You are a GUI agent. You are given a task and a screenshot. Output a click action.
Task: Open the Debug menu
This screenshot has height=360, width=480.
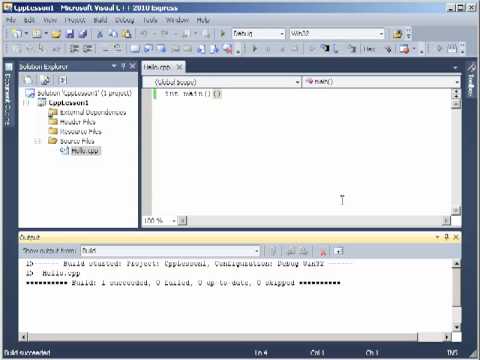tap(125, 20)
